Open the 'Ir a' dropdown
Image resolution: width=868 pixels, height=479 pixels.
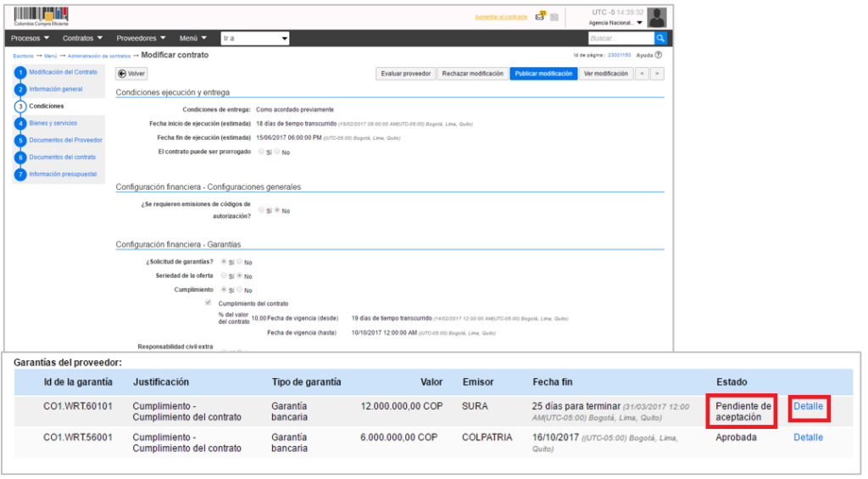tap(254, 38)
